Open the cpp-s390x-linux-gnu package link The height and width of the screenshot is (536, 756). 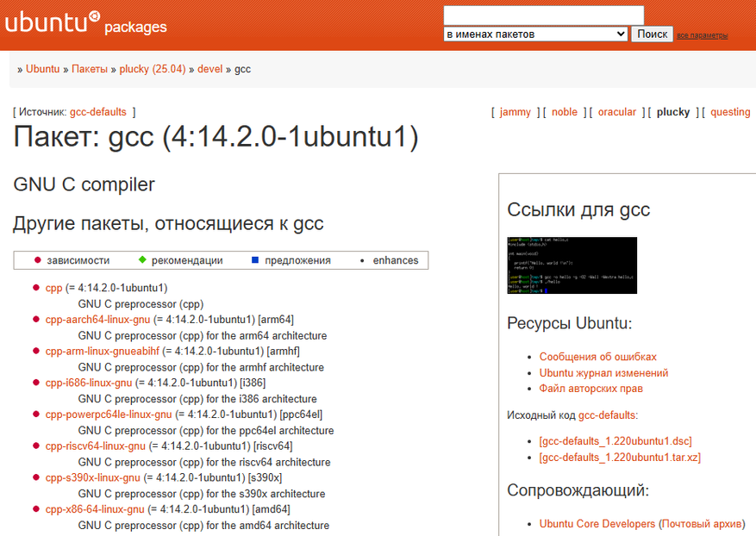point(92,477)
